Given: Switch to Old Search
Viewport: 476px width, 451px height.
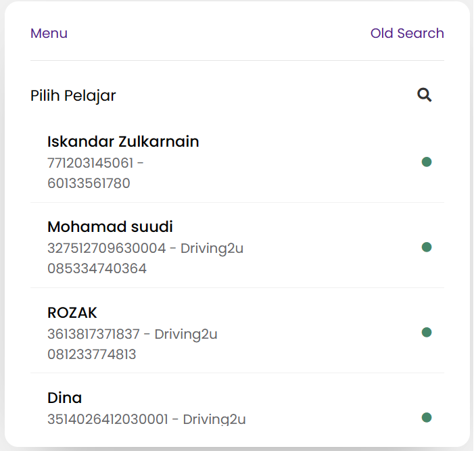Looking at the screenshot, I should click(x=407, y=33).
